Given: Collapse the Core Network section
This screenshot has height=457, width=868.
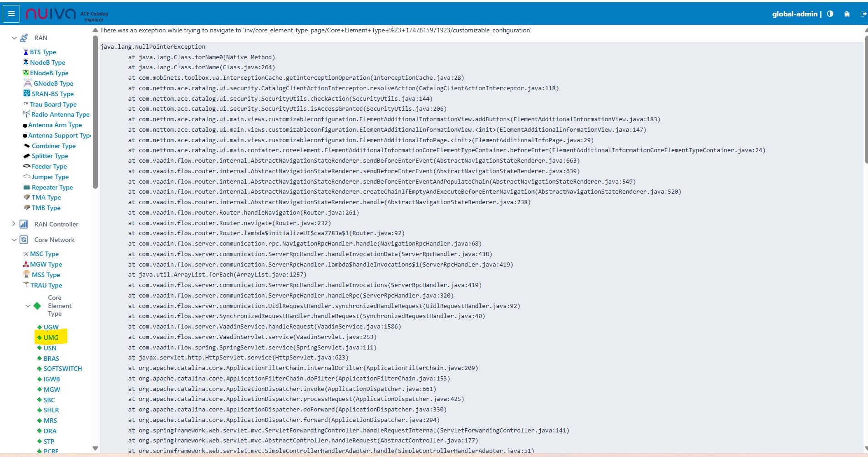Looking at the screenshot, I should click(x=14, y=240).
